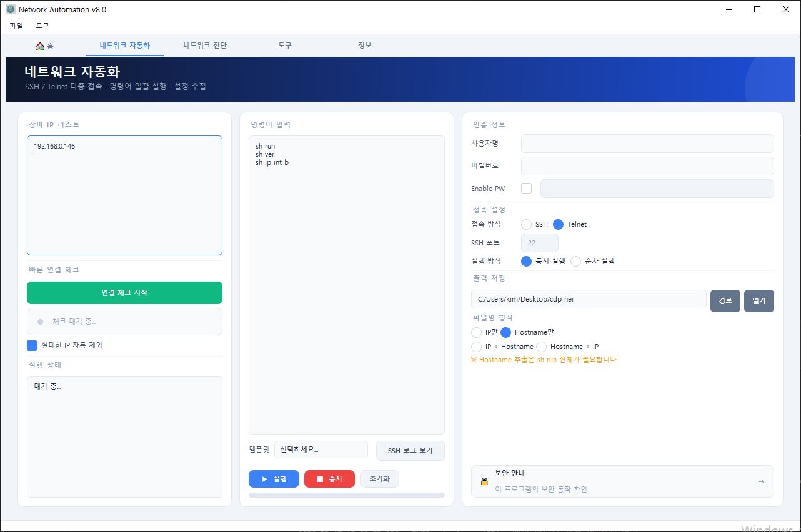Click the 체크 대기 중 status indicator
The image size is (801, 532).
pyautogui.click(x=41, y=322)
